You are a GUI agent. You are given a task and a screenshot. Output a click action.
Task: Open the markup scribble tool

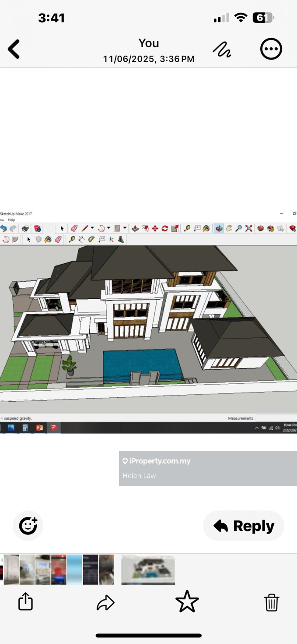[222, 50]
